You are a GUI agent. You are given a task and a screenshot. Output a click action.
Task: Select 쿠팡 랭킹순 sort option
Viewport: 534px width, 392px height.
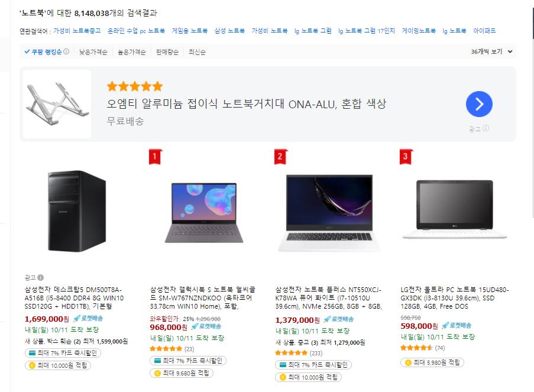(x=44, y=52)
